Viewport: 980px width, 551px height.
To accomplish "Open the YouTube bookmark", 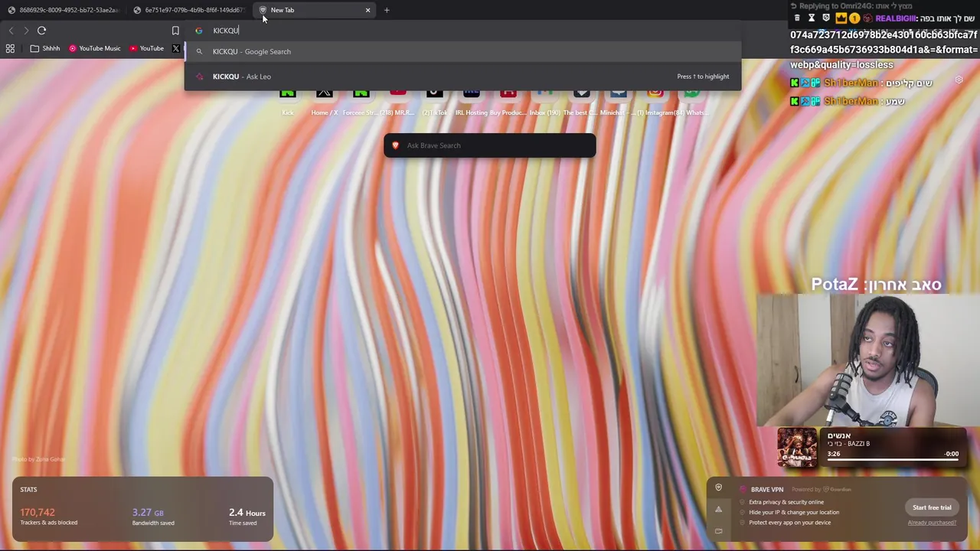I will (146, 48).
